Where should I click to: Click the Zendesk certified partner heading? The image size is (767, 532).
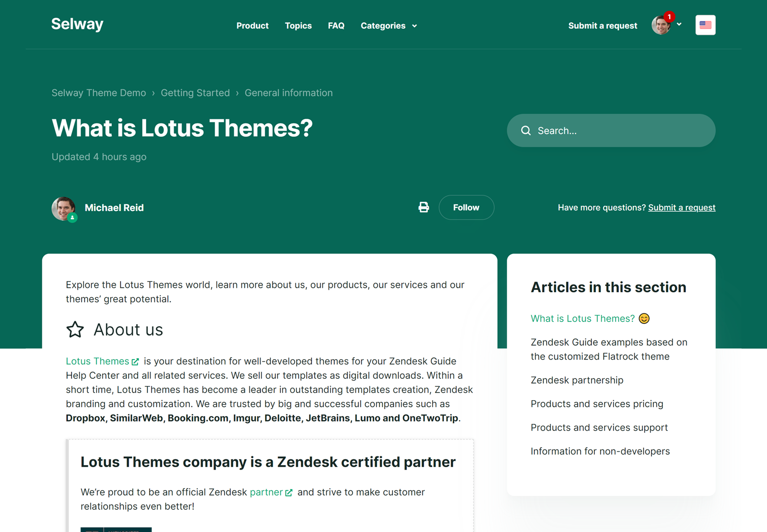tap(268, 462)
